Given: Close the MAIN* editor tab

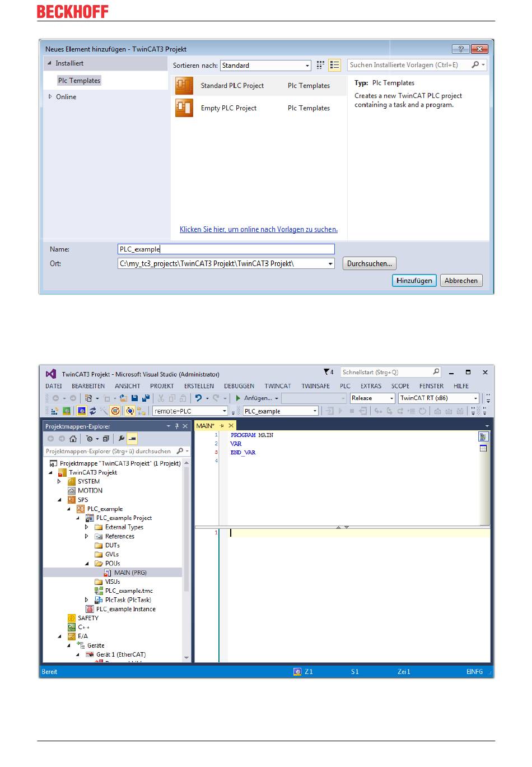Looking at the screenshot, I should click(231, 426).
